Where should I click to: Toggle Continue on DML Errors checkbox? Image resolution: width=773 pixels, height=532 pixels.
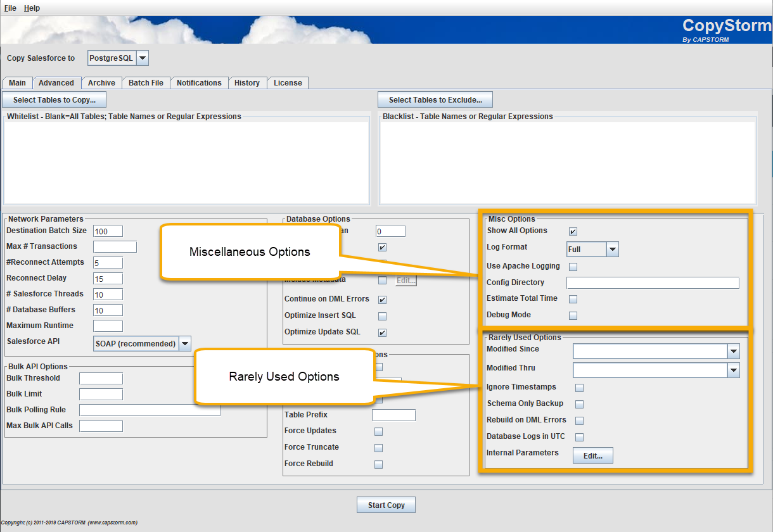point(382,300)
